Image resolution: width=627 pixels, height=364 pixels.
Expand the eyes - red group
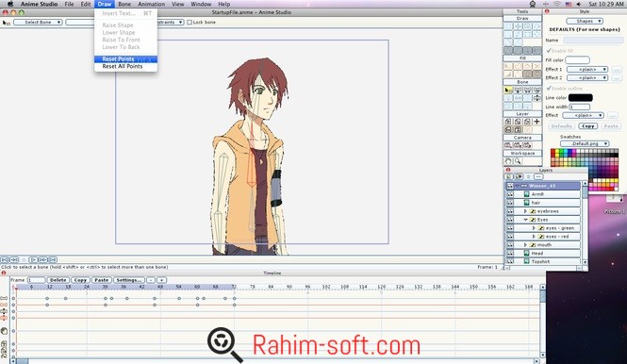534,237
